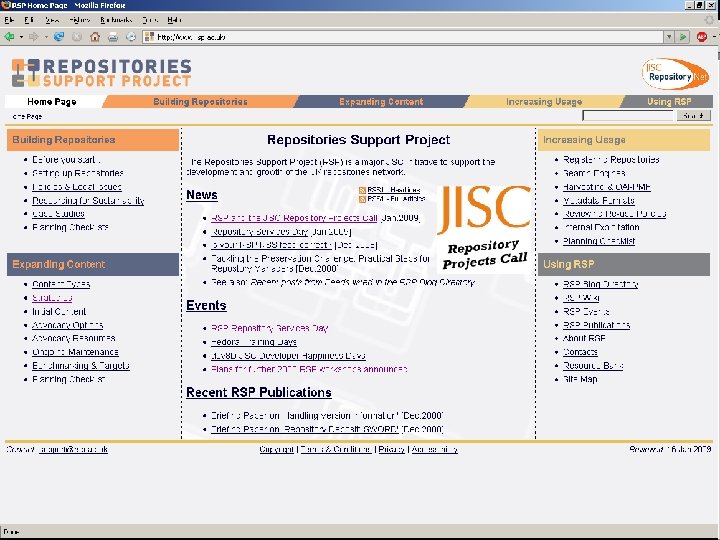Open the Policies & Legal Issues link
The height and width of the screenshot is (540, 720).
[x=77, y=187]
